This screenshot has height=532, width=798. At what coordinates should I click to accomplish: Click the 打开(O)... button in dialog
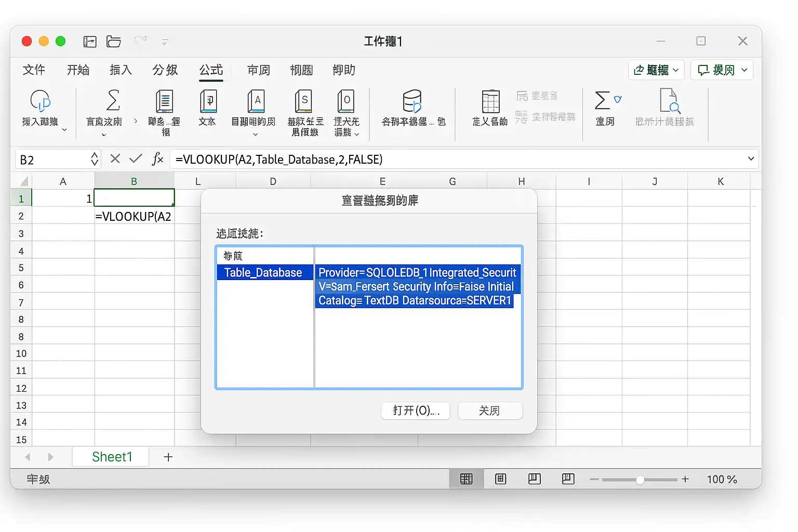click(416, 410)
